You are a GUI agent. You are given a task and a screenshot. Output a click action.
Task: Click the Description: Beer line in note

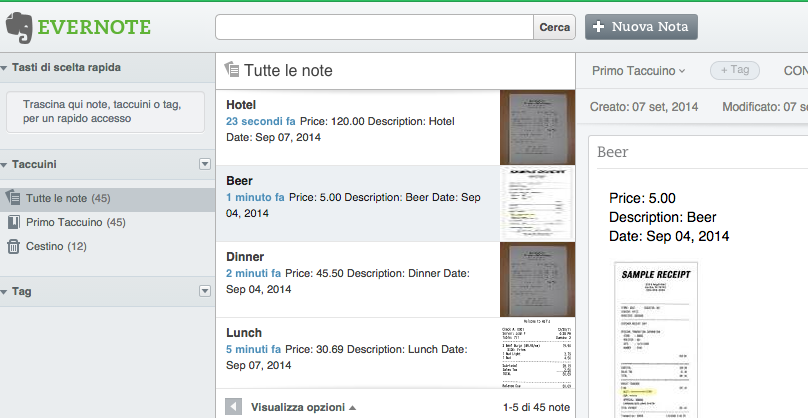pos(663,217)
